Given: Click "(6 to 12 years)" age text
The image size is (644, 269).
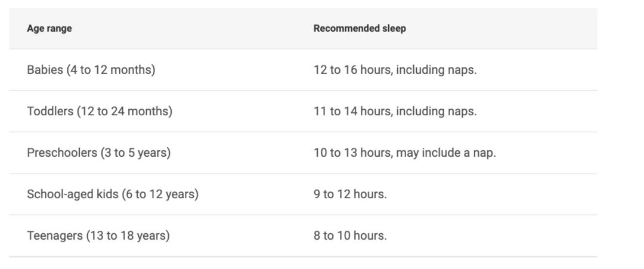Looking at the screenshot, I should [x=160, y=194].
